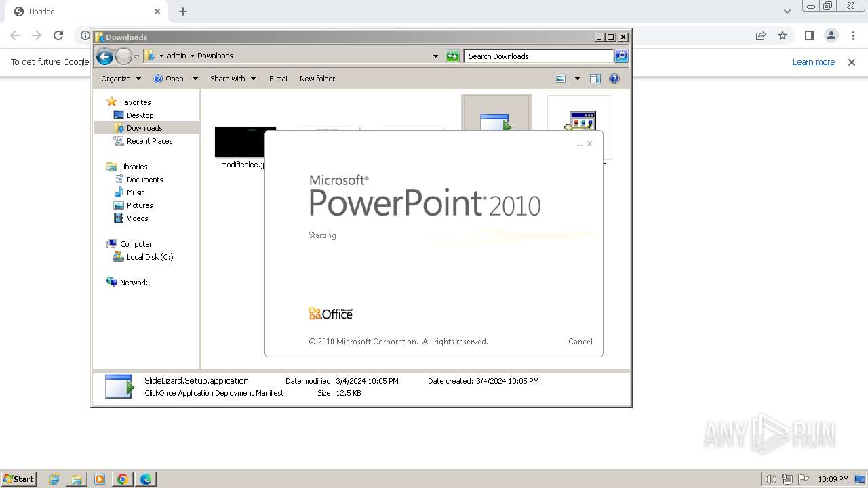The height and width of the screenshot is (488, 868).
Task: Open Videos library
Action: tap(137, 218)
